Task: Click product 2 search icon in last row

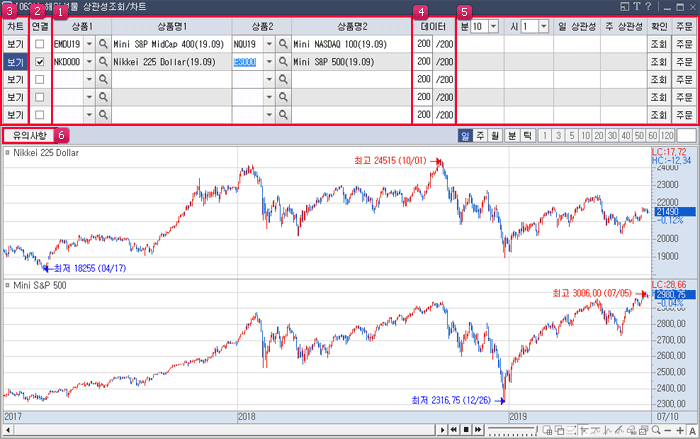Action: pos(283,115)
